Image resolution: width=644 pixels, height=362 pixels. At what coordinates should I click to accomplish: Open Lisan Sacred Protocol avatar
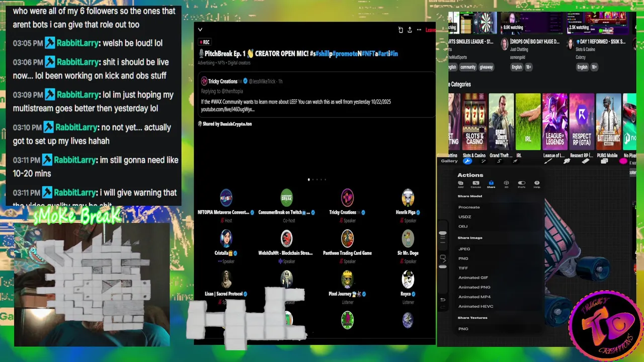coord(226,280)
